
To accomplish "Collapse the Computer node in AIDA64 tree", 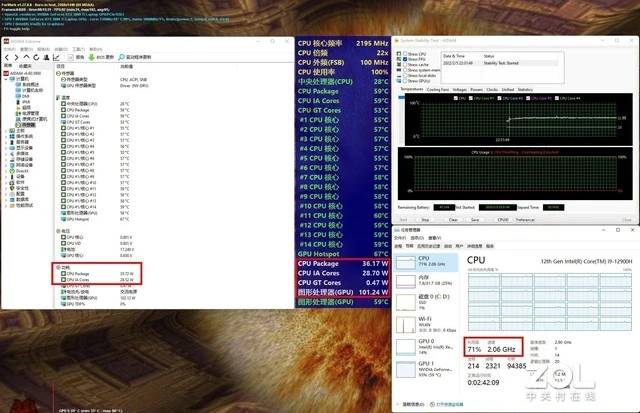I will click(7, 79).
